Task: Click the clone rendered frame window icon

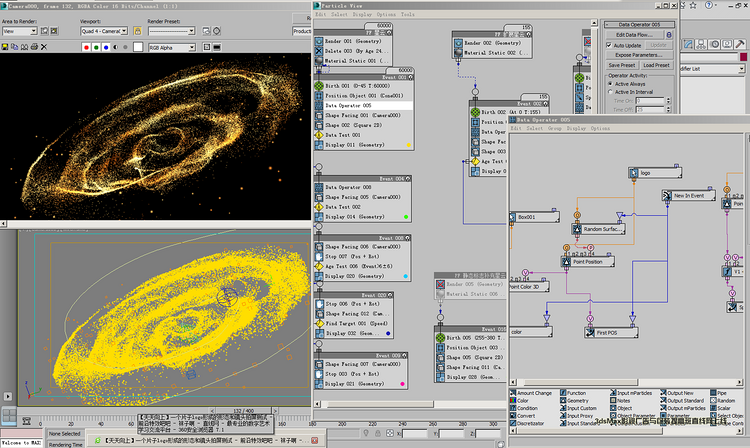Action: [24, 47]
